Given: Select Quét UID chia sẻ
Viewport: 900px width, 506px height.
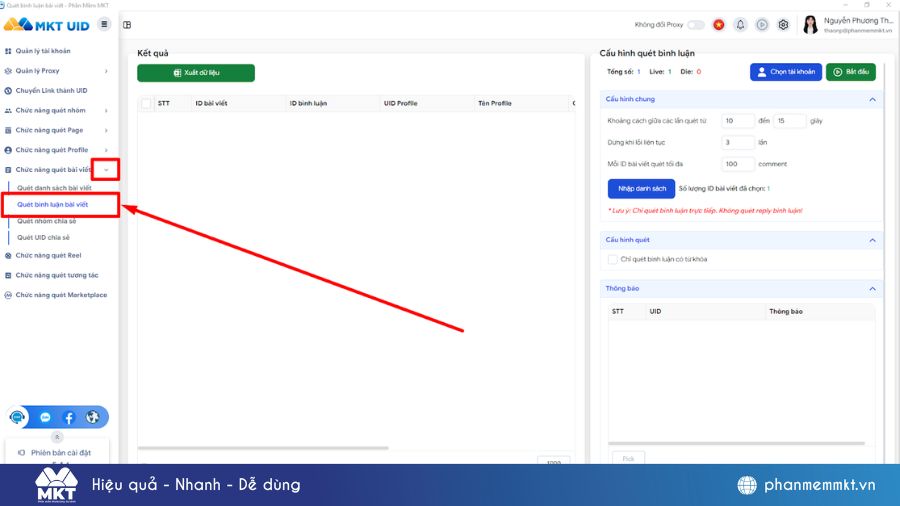Looking at the screenshot, I should point(43,238).
